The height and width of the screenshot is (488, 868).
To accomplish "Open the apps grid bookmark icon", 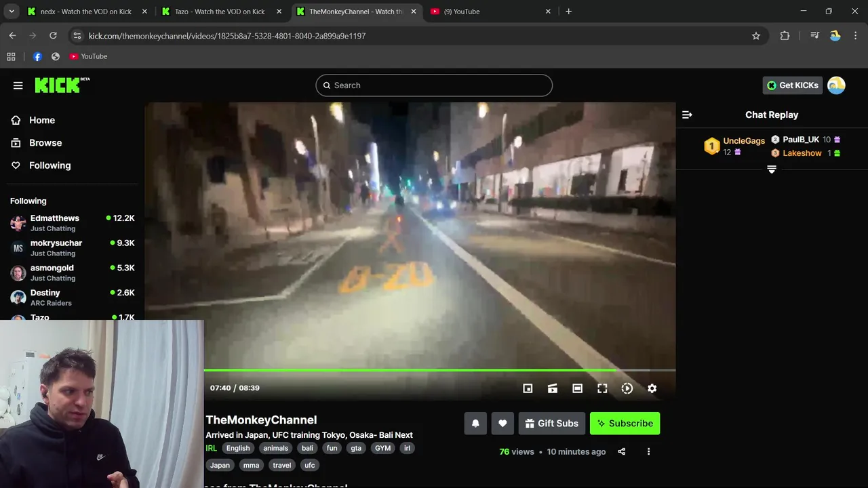I will click(x=11, y=56).
